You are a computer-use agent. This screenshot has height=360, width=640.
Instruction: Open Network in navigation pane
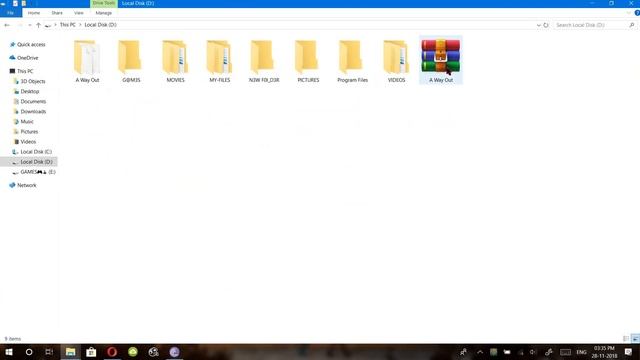click(x=23, y=185)
